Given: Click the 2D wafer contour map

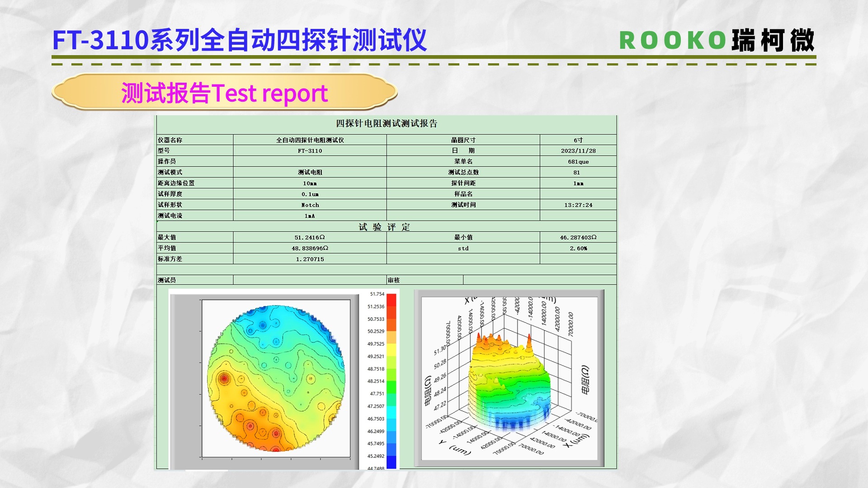Looking at the screenshot, I should point(276,379).
